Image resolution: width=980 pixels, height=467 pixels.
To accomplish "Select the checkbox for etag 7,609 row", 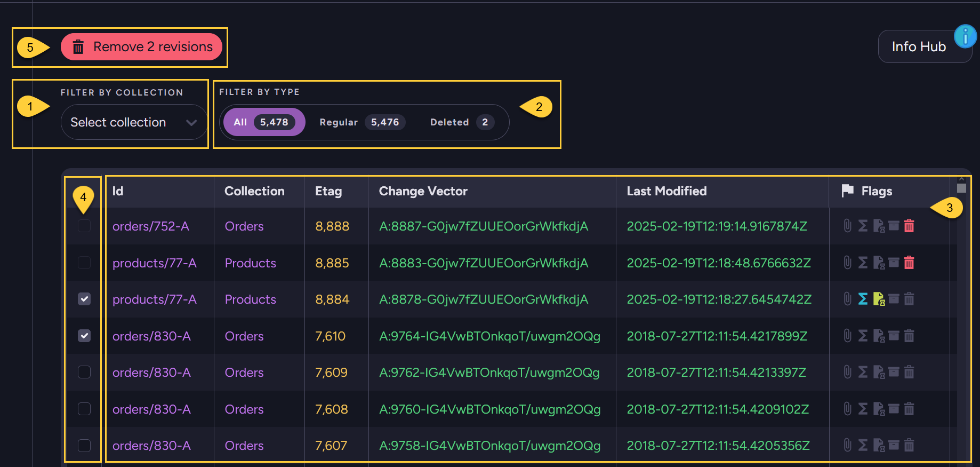I will [84, 372].
